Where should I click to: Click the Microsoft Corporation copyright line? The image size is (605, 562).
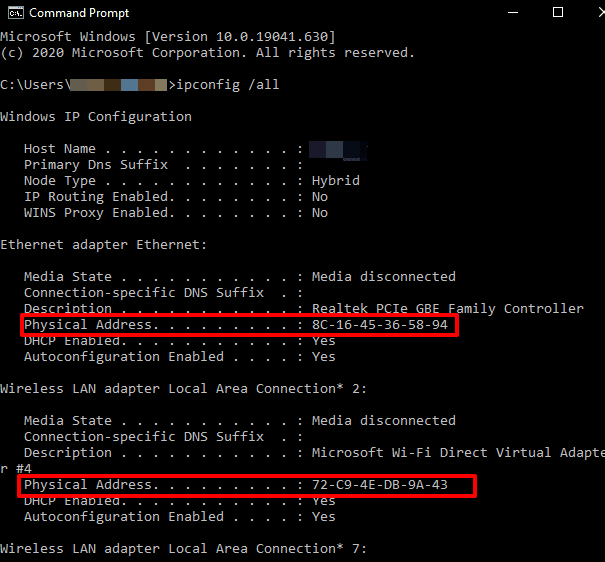tap(207, 53)
